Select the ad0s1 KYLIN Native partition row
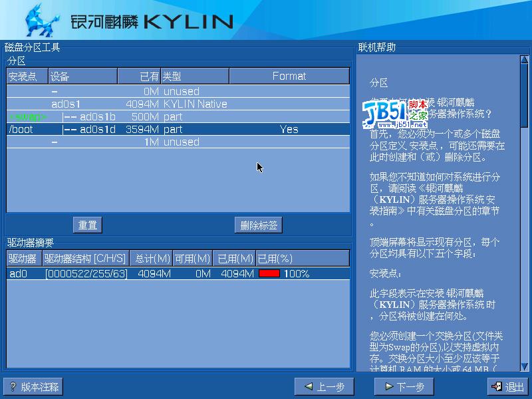 [x=178, y=104]
